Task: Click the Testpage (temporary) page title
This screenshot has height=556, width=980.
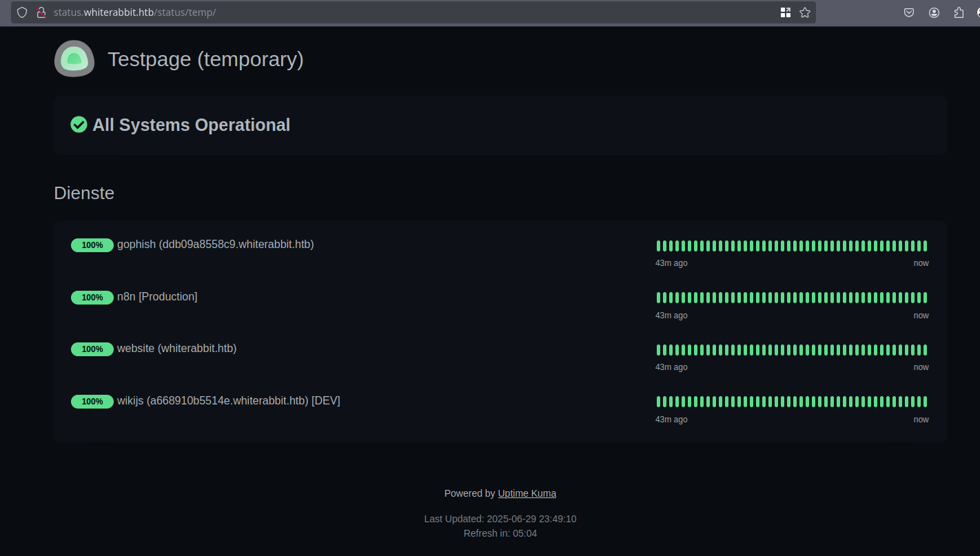Action: (205, 59)
